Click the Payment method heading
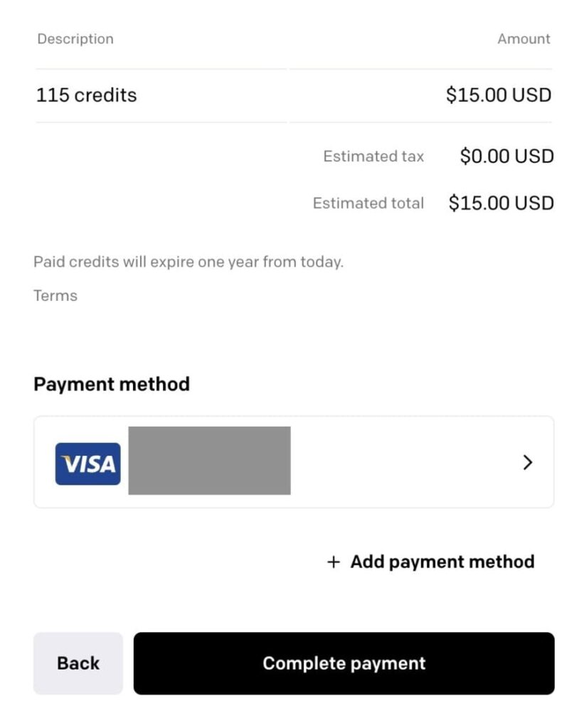 point(112,385)
